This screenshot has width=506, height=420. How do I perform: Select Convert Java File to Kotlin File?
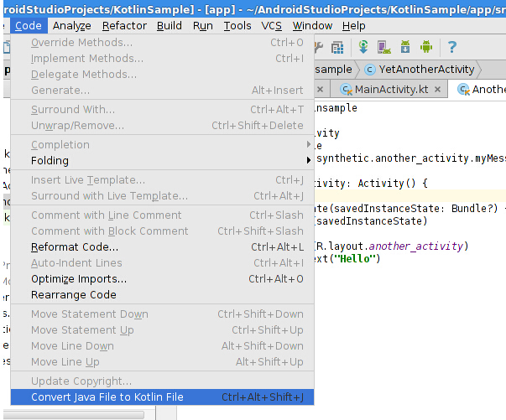[162, 397]
